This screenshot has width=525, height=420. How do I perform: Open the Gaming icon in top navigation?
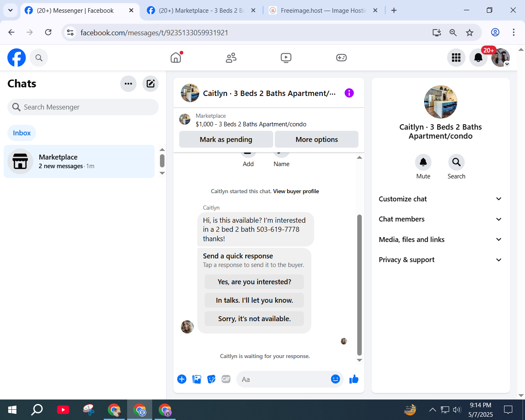[x=341, y=58]
